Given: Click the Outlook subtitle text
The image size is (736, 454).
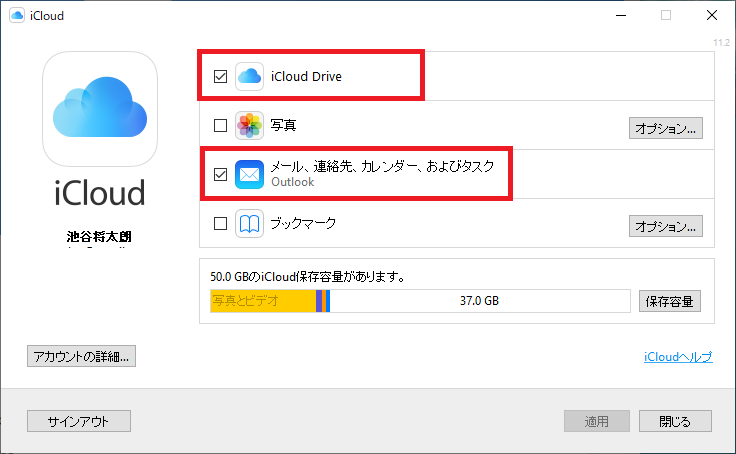Looking at the screenshot, I should tap(292, 182).
